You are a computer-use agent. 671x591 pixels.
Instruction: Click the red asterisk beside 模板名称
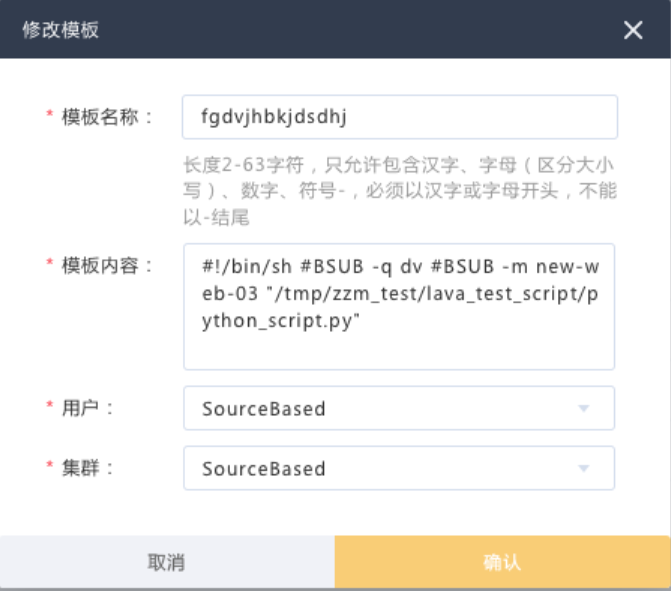pyautogui.click(x=50, y=114)
